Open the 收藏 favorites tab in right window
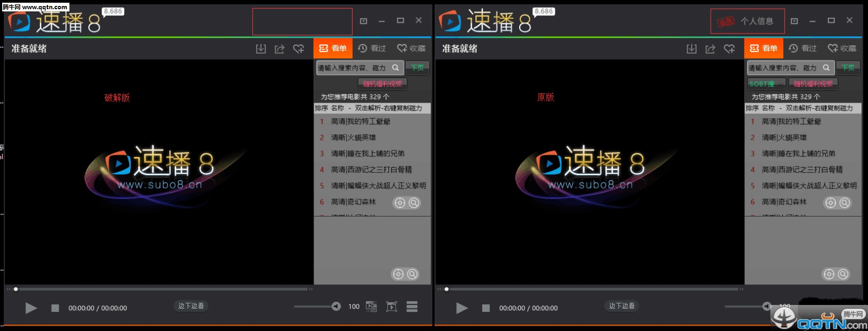 (842, 48)
